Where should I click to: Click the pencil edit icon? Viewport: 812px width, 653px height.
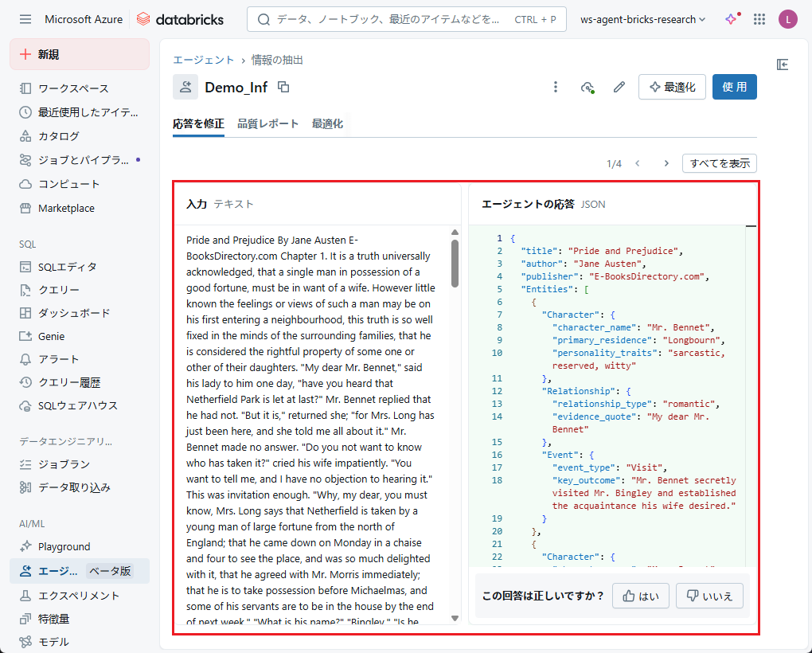click(x=619, y=87)
